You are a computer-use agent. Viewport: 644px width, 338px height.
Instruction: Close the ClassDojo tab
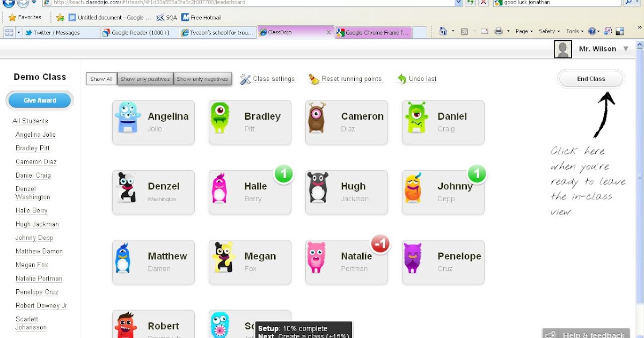[329, 32]
